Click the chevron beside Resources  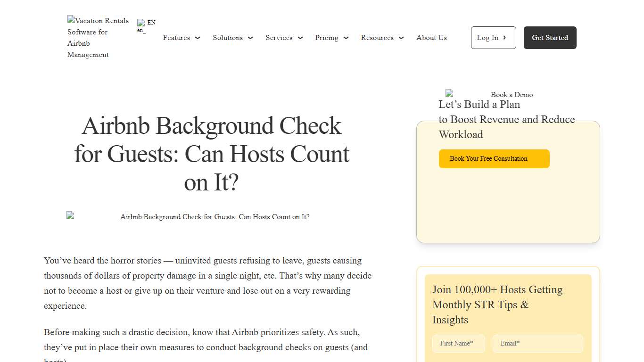(401, 38)
